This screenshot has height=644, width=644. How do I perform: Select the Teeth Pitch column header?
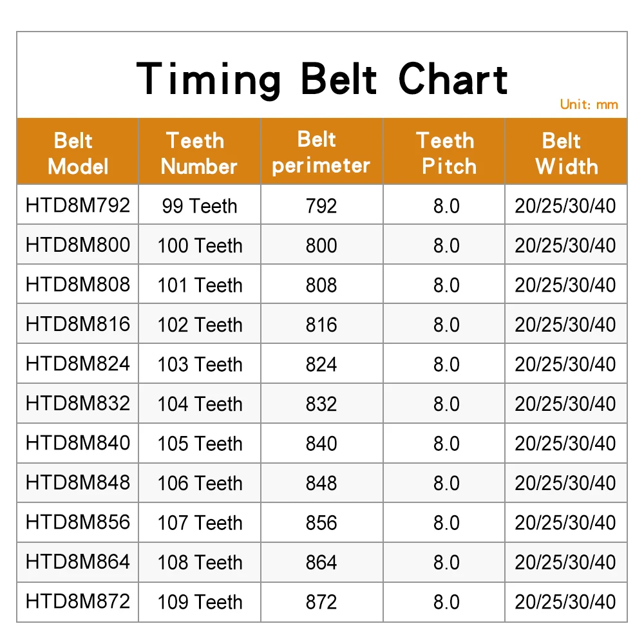click(x=446, y=153)
